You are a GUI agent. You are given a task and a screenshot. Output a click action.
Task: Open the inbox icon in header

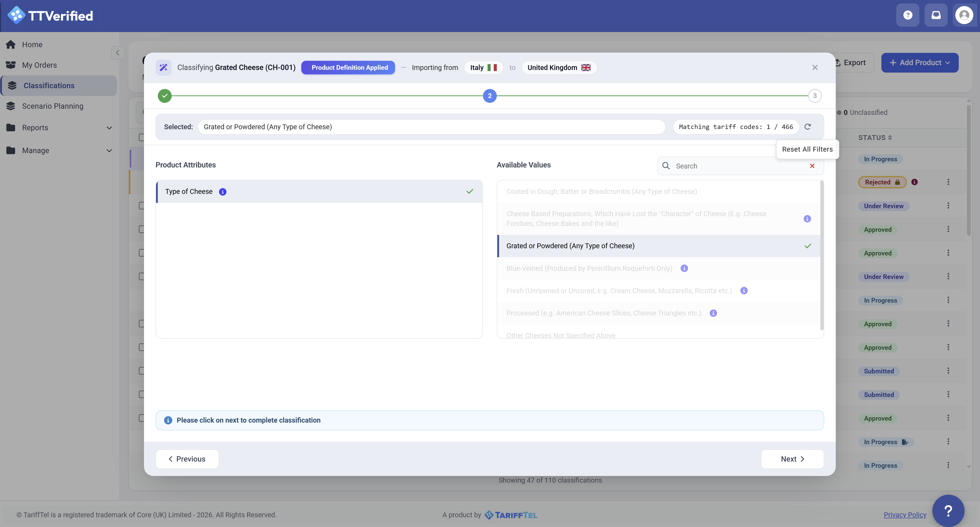[x=936, y=15]
